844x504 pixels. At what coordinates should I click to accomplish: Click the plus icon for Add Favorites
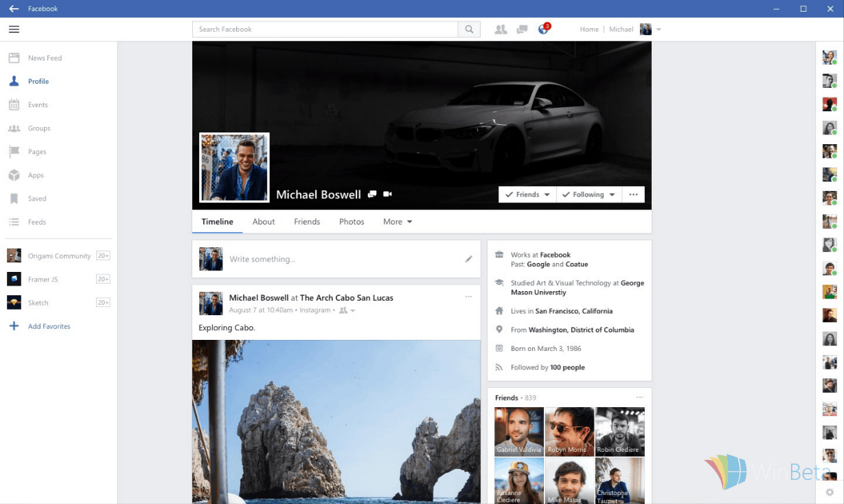point(14,326)
